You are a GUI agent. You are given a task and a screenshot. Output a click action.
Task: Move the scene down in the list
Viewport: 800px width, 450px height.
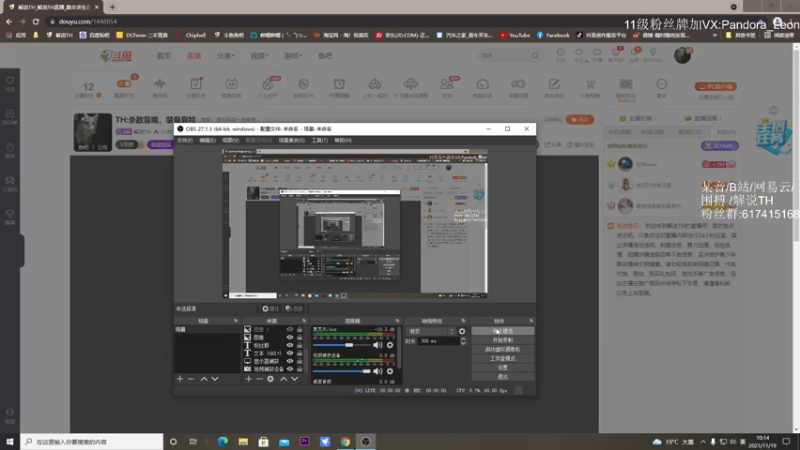point(215,379)
